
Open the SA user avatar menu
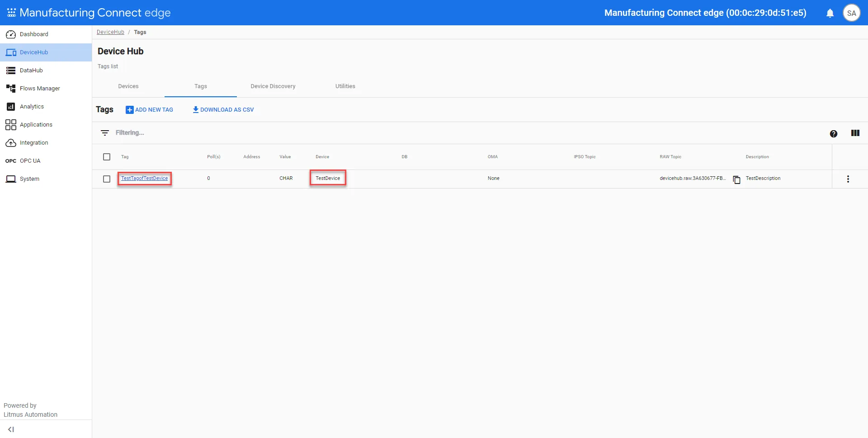pos(852,13)
